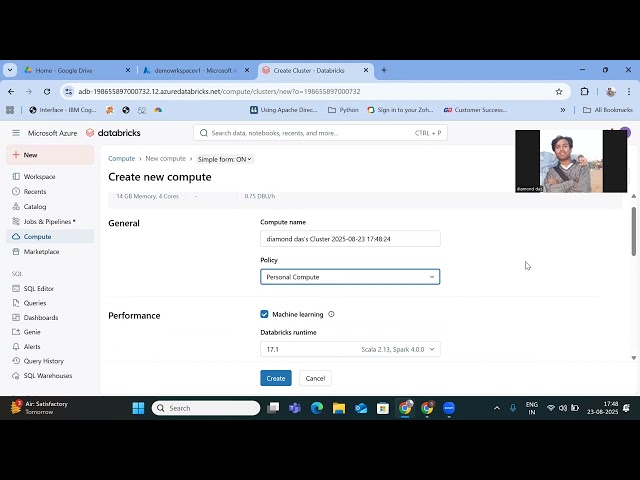Click the Genie sidebar icon
Screen dimensions: 640x480
16,332
